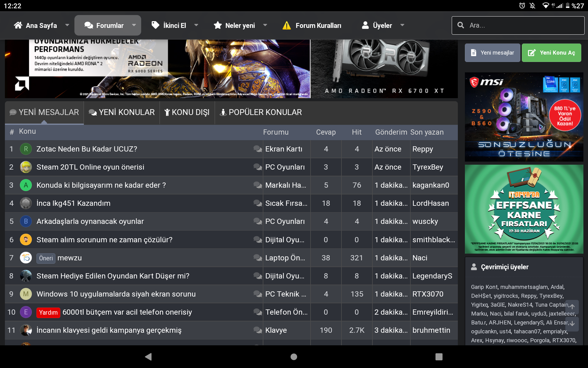588x368 pixels.
Task: Click the MSI Z590 banner advertisement
Action: coord(524,117)
